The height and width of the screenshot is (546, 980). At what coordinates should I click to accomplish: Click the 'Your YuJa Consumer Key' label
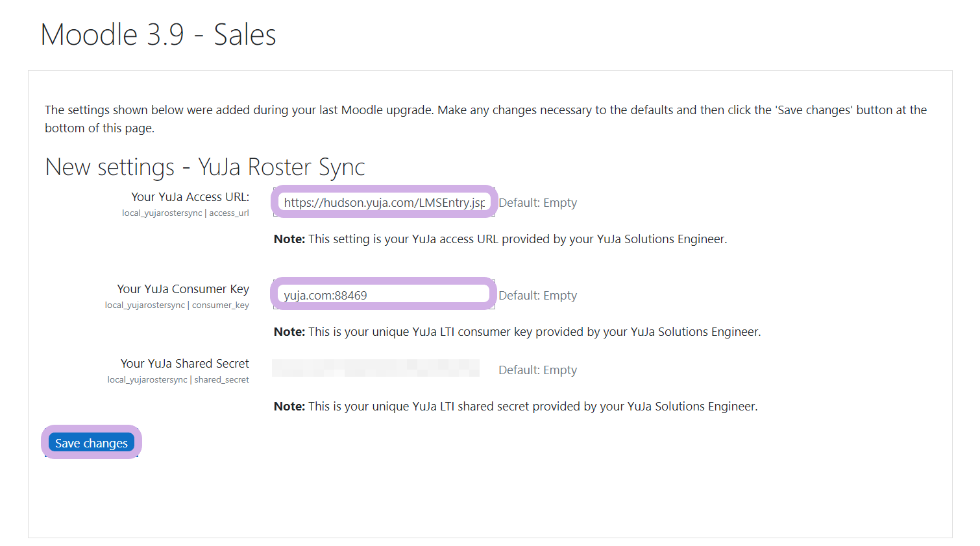click(x=183, y=289)
